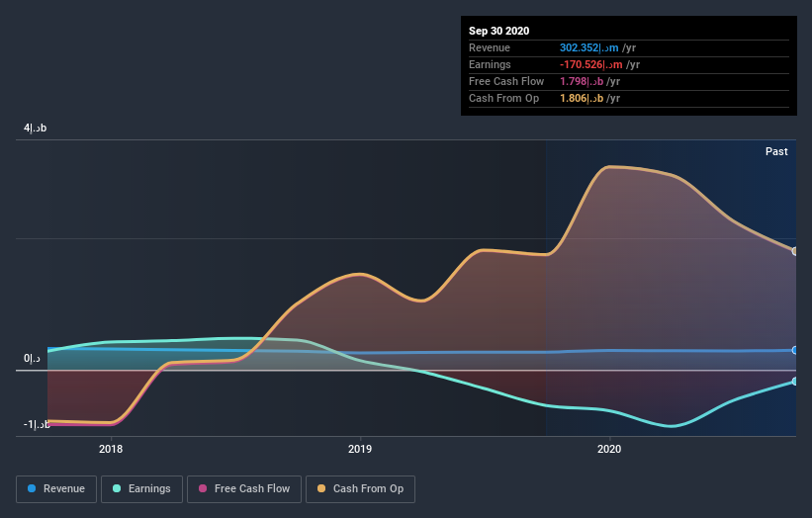Click the Revenue endpoint marker on chart
The image size is (812, 518).
pos(794,350)
